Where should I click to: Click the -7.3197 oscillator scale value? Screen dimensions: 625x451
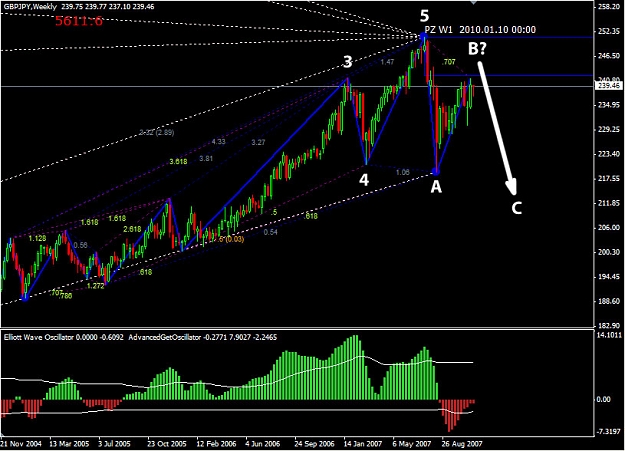click(609, 432)
